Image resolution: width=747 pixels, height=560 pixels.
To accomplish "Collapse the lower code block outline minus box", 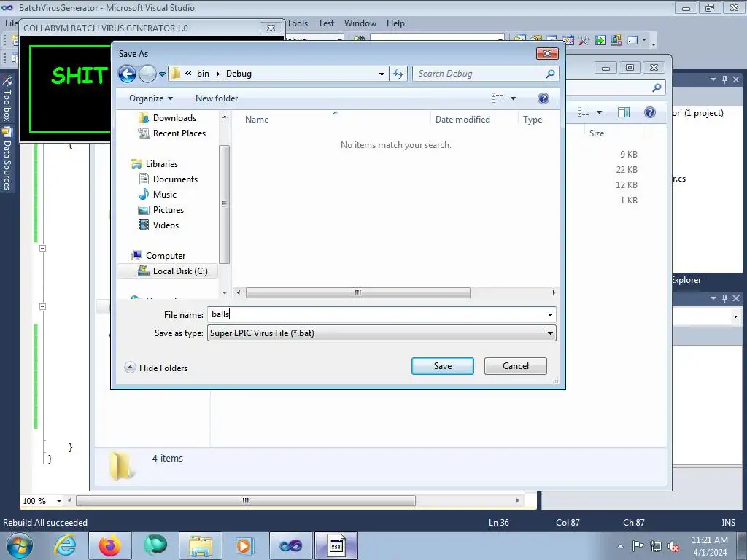I will (x=42, y=307).
